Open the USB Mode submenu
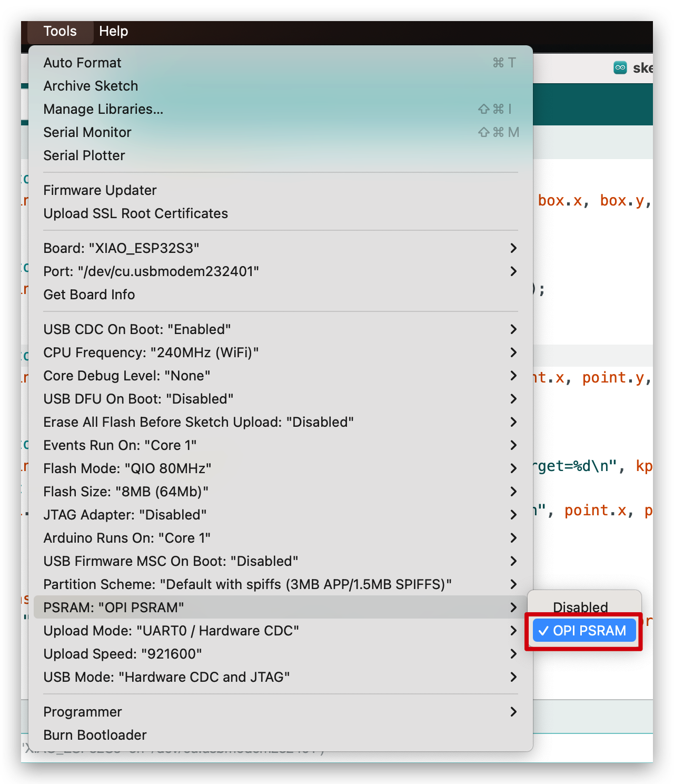Screen dimensions: 674x784 (281, 677)
